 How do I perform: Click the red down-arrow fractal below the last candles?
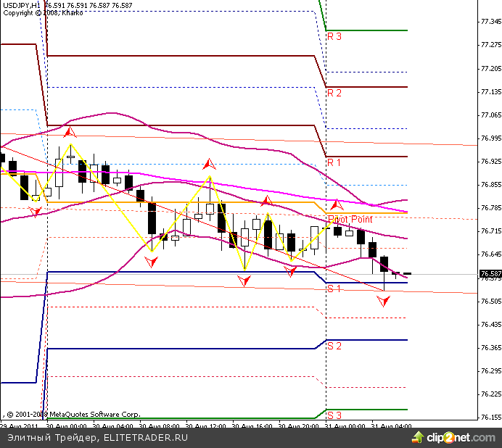383,301
